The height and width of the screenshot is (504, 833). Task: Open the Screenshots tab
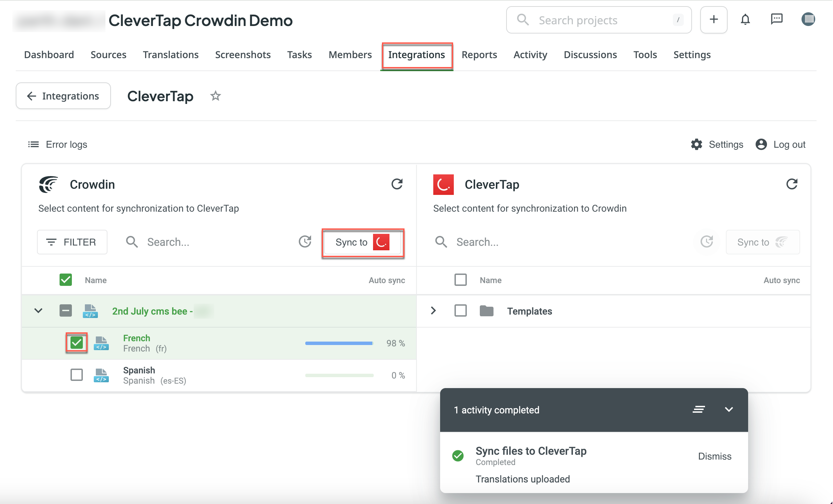tap(243, 55)
